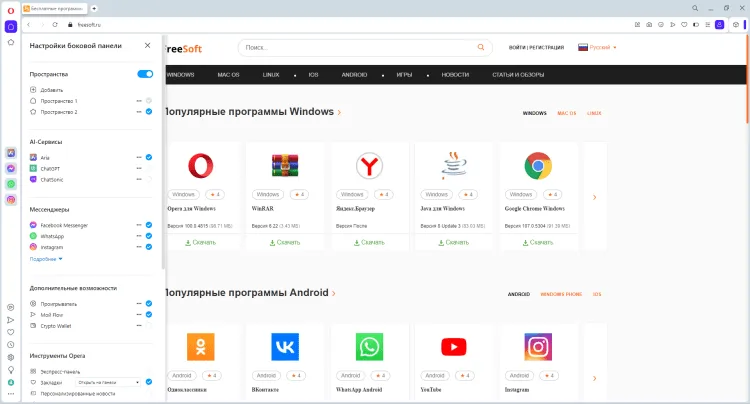Open Facebook Messenger from the left sidebar
This screenshot has width=750, height=404.
coord(11,168)
